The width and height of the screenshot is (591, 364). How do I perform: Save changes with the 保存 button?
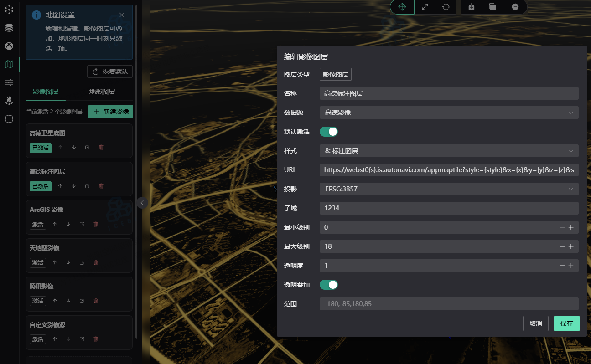coord(566,323)
